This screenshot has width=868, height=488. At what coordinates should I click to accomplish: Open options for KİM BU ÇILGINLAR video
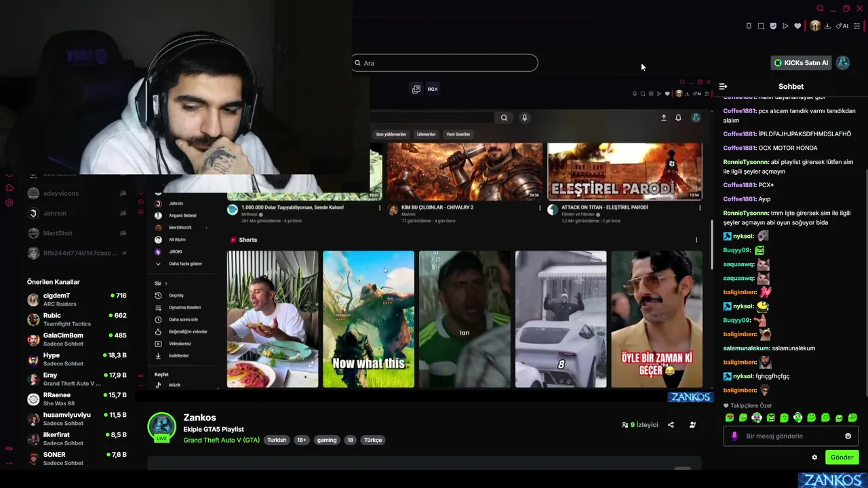pyautogui.click(x=540, y=207)
